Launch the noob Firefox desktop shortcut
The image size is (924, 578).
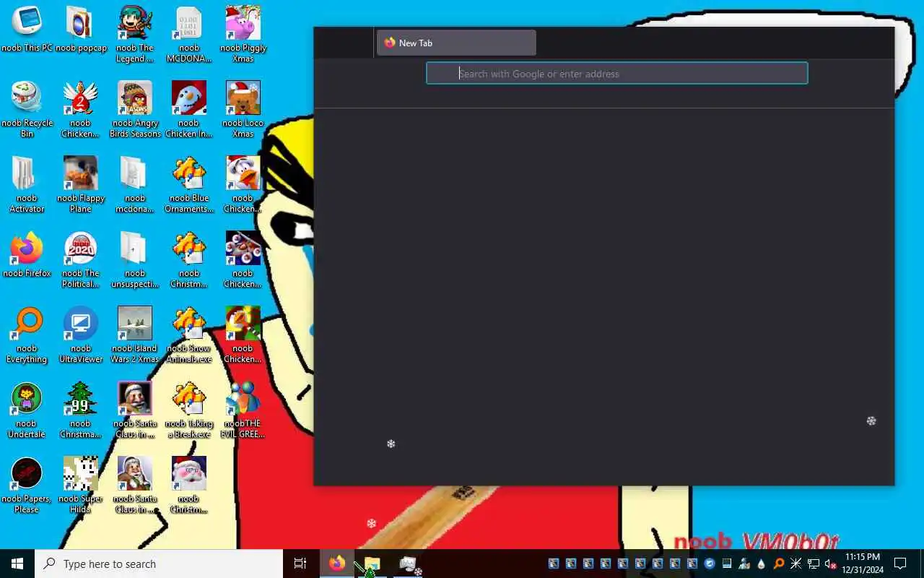coord(27,255)
